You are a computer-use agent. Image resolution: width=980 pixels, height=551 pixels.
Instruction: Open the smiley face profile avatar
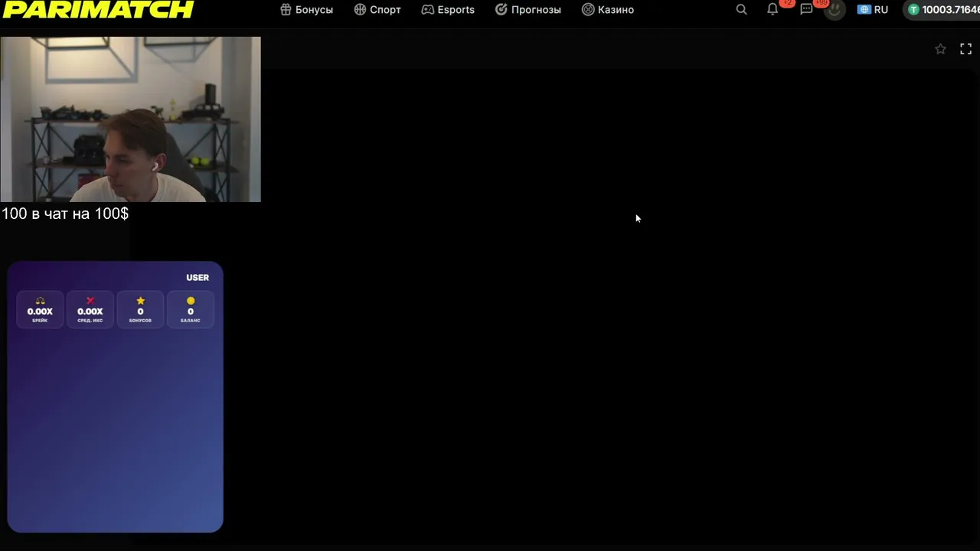pos(835,10)
